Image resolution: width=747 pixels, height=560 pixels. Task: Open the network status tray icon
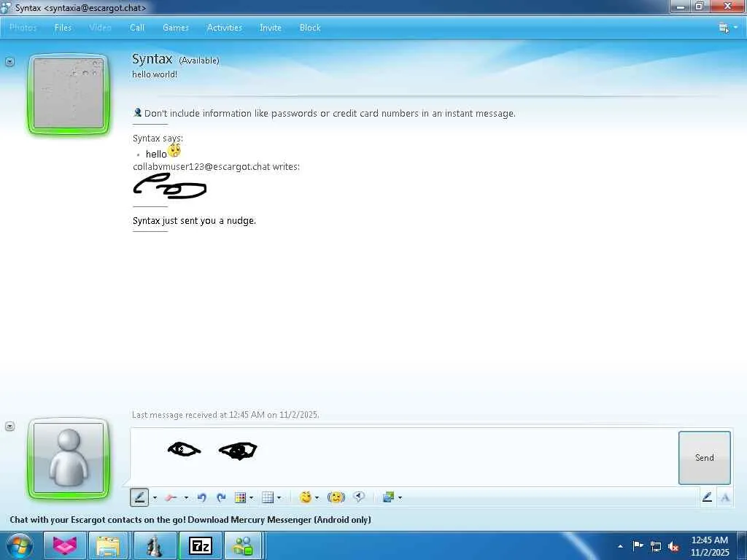[656, 547]
